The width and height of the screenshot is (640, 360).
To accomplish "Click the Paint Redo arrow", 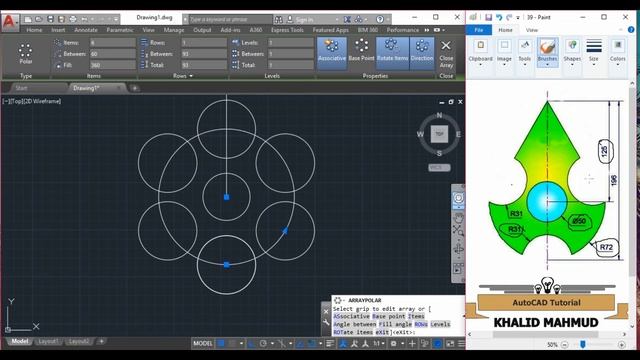I will pos(509,17).
